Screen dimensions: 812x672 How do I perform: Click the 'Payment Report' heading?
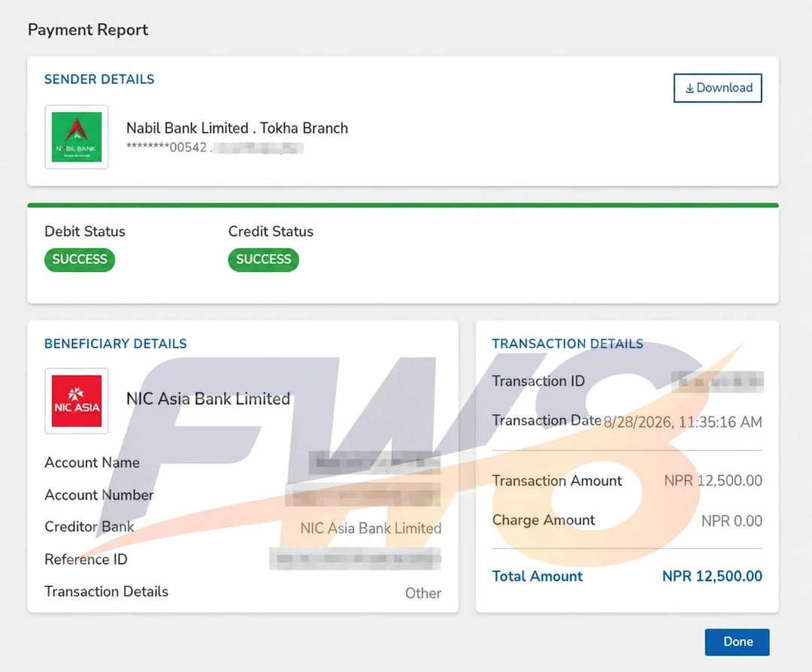[x=88, y=30]
